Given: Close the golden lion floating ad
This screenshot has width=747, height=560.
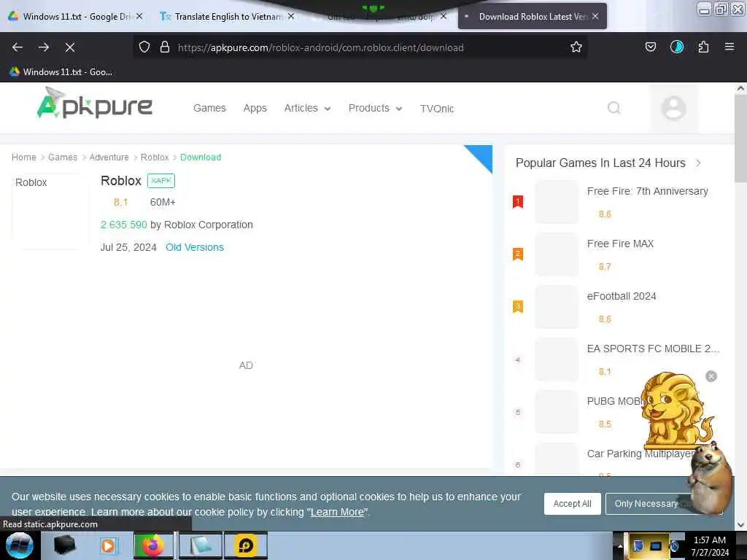Looking at the screenshot, I should click(711, 377).
